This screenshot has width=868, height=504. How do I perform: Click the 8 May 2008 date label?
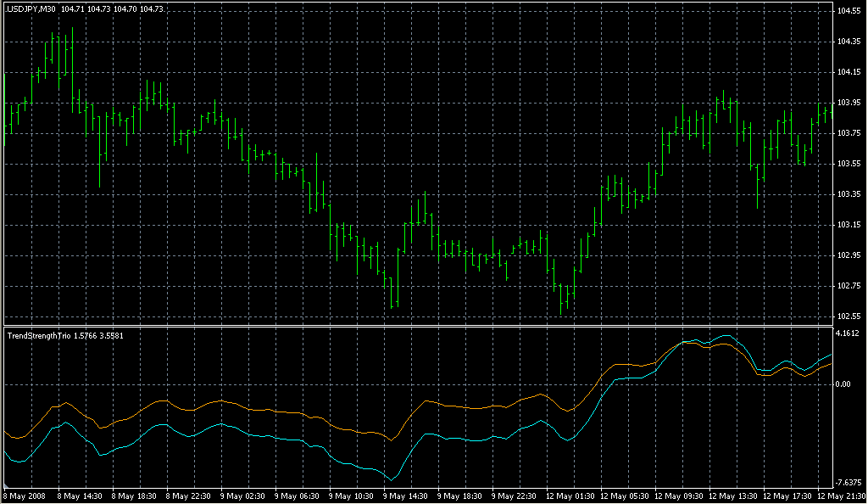tap(25, 496)
